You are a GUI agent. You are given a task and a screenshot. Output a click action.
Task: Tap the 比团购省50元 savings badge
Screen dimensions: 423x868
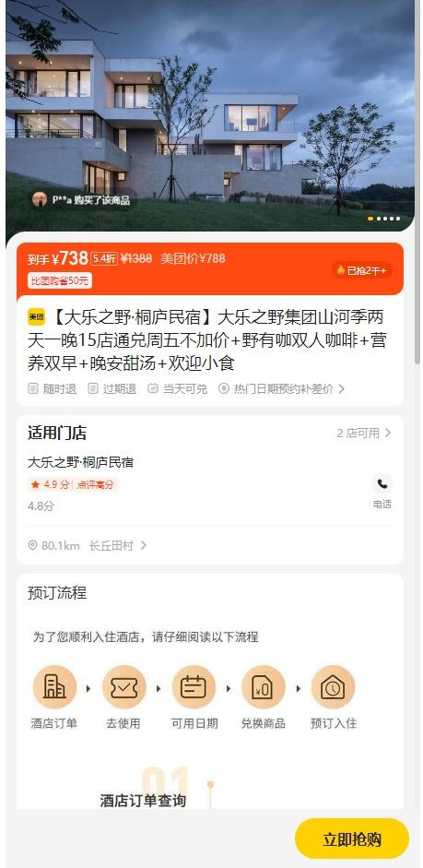click(60, 280)
